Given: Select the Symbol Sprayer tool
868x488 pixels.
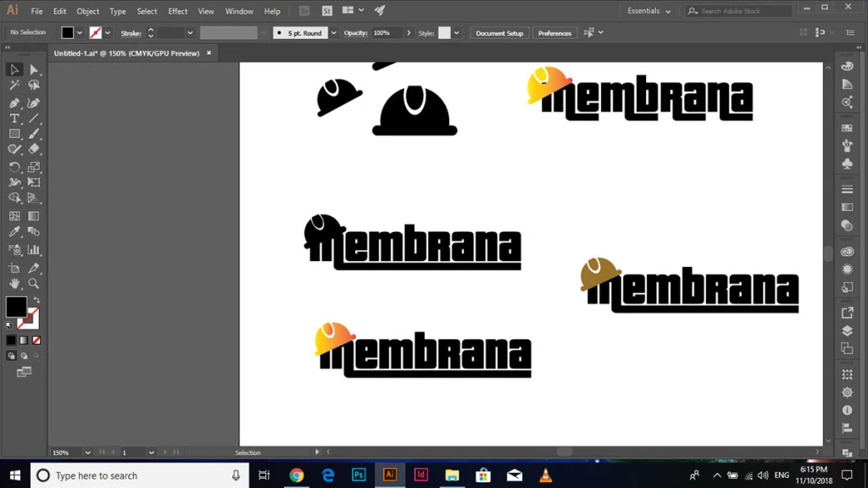Looking at the screenshot, I should click(14, 250).
